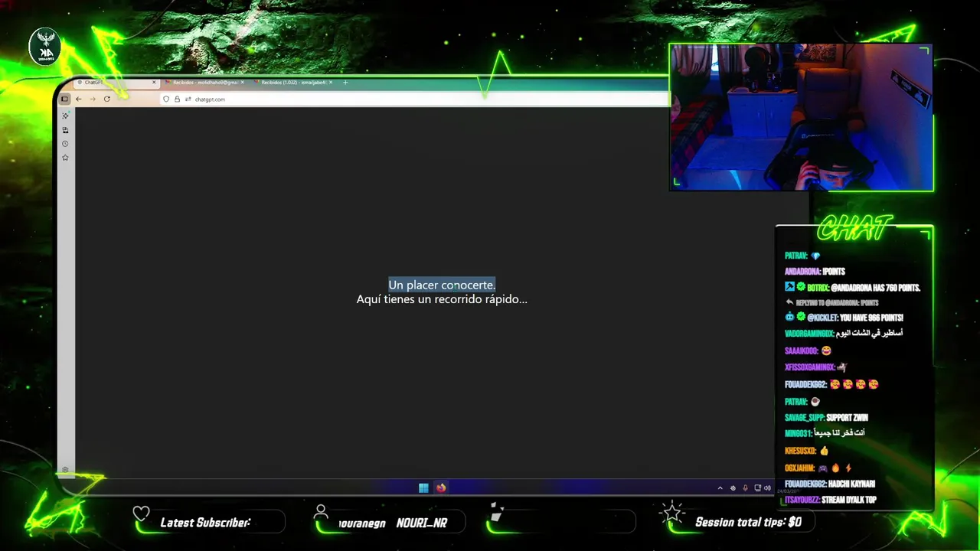Image resolution: width=980 pixels, height=551 pixels.
Task: Open the tracking protection shield in the address bar
Action: [x=166, y=99]
